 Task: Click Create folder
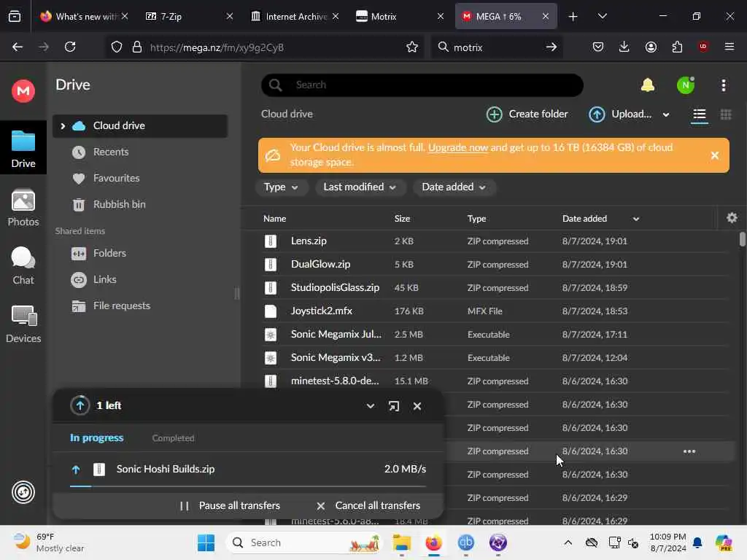[527, 114]
